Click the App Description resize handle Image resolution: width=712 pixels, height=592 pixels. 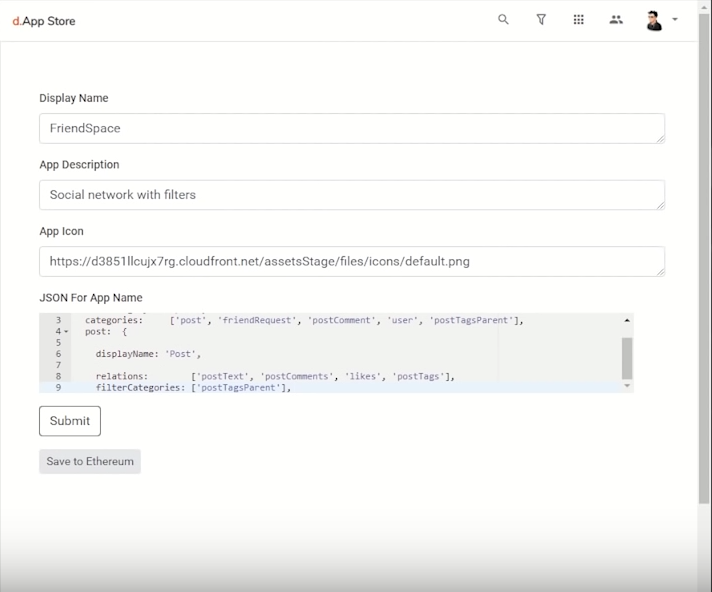click(660, 205)
